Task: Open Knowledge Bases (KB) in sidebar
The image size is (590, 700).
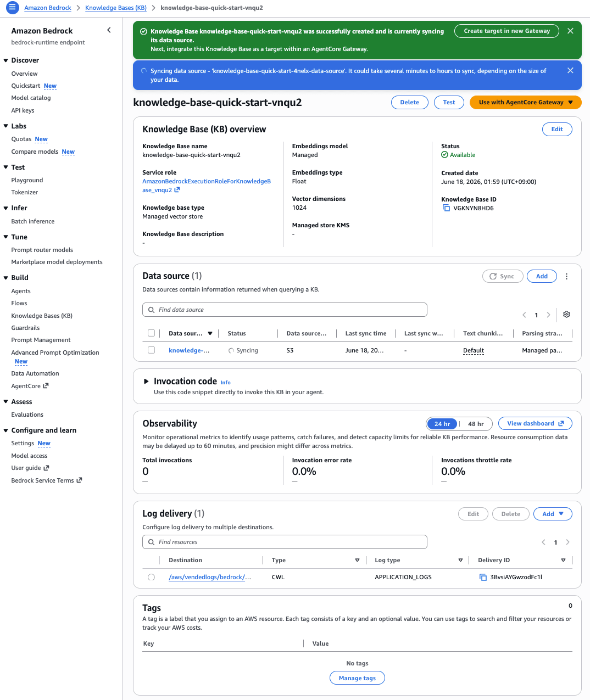Action: (x=42, y=316)
